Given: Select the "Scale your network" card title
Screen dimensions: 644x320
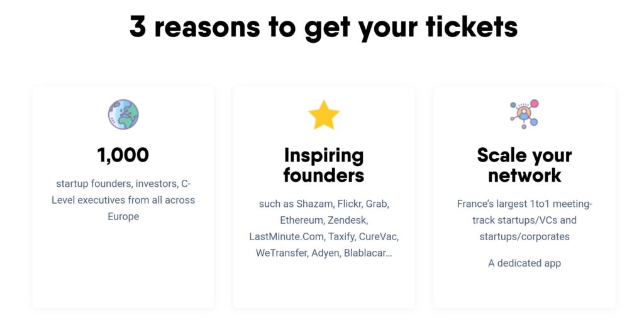Looking at the screenshot, I should pyautogui.click(x=525, y=165).
